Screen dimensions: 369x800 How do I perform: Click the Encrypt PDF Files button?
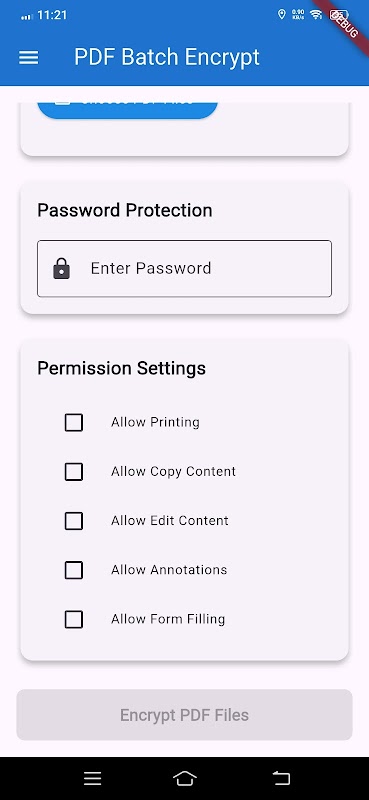point(184,715)
